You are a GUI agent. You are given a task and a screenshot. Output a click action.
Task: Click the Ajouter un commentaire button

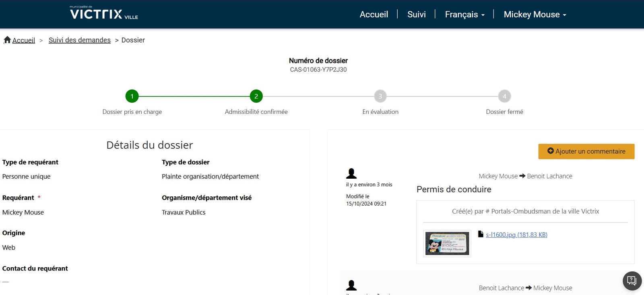586,151
